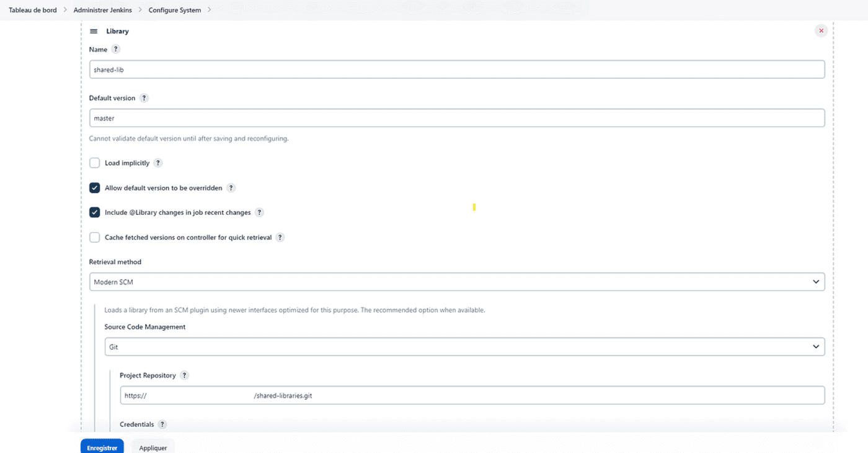Open help for the Name field
Screen dimensions: 868x453
pyautogui.click(x=115, y=49)
